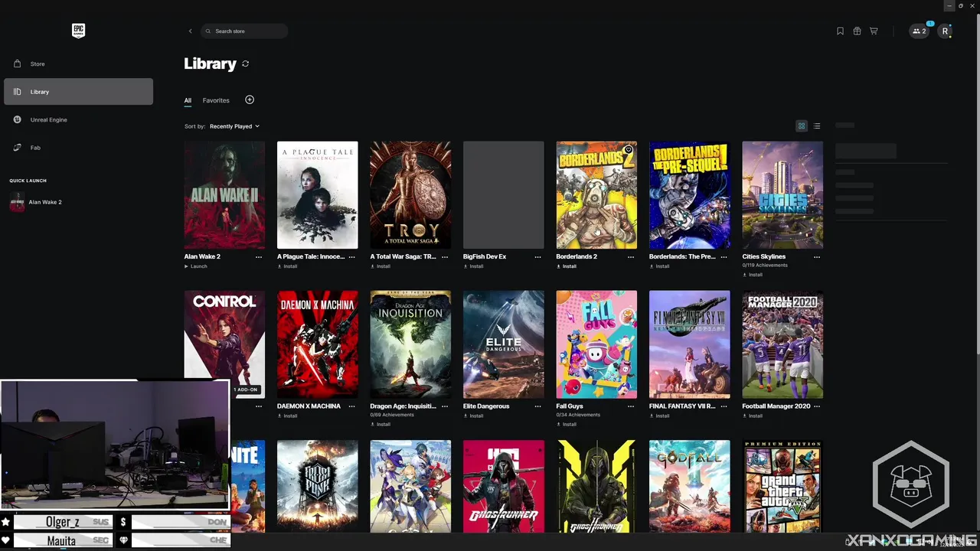Open the Godfall cover

tap(689, 486)
